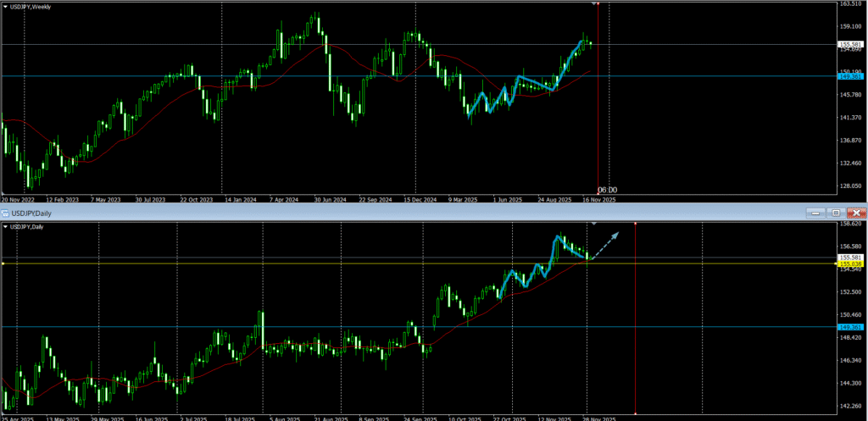Maximize the USDJPY,Daily chart window
Viewport: 868px width, 421px height.
point(836,212)
